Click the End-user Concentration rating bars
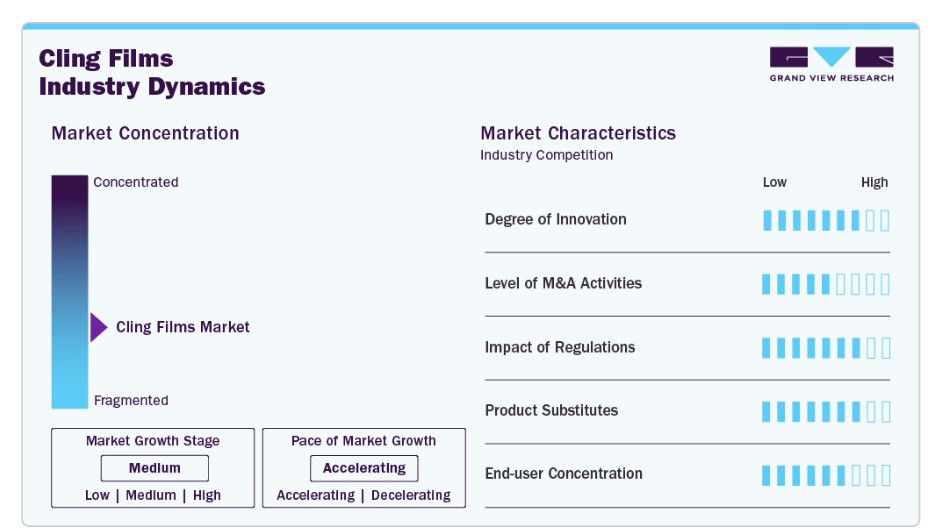 coord(826,476)
